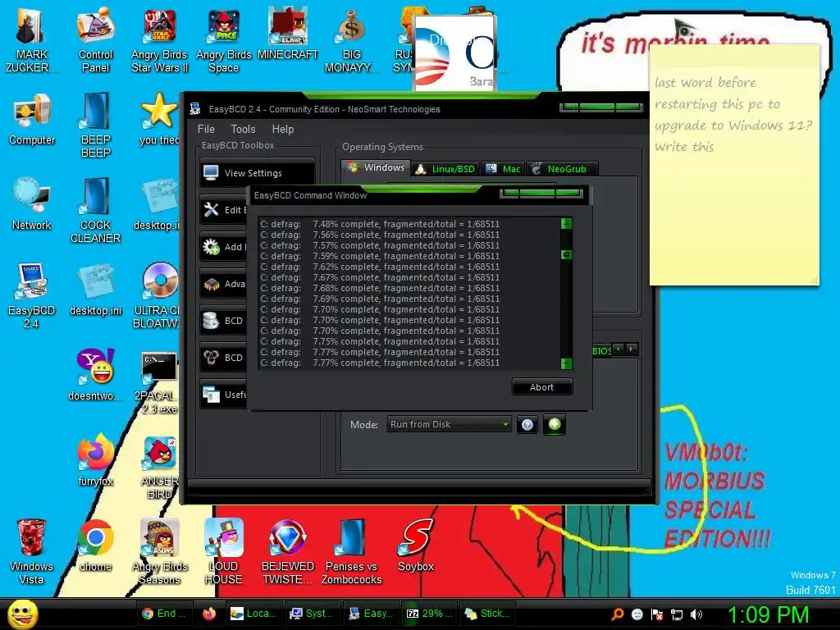Click the smiley face Start button
This screenshot has height=630, width=840.
pyautogui.click(x=22, y=614)
